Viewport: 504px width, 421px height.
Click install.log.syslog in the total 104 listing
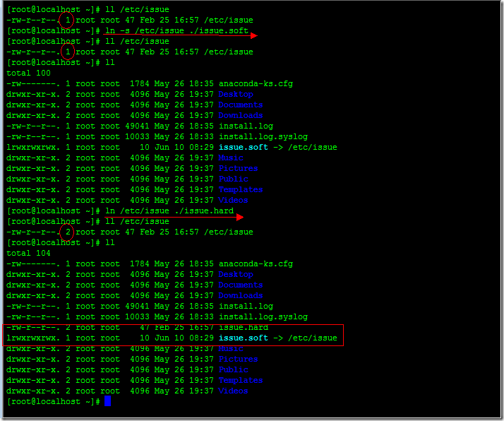263,317
